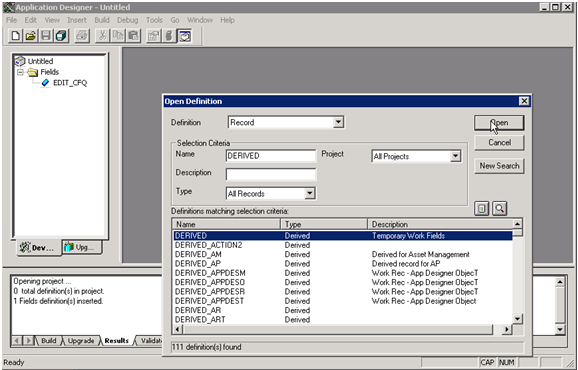This screenshot has width=578, height=370.
Task: Click the Properties toolbar icon
Action: tap(153, 36)
